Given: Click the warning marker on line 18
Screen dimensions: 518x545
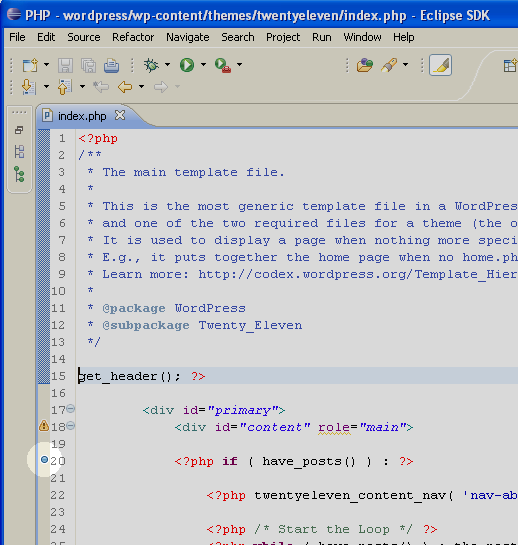Looking at the screenshot, I should (44, 425).
